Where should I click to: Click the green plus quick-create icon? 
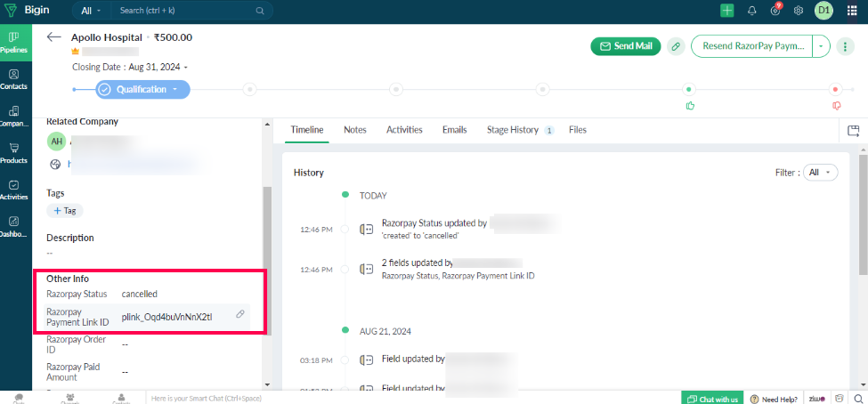point(726,11)
